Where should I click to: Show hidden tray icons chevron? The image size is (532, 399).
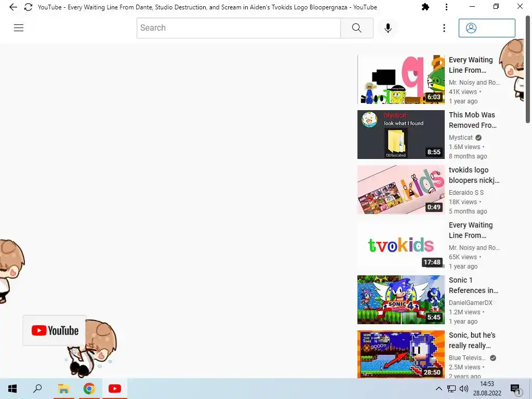point(438,389)
